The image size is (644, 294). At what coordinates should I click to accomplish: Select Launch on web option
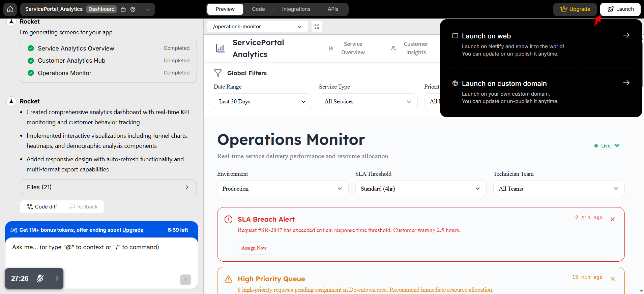click(541, 44)
